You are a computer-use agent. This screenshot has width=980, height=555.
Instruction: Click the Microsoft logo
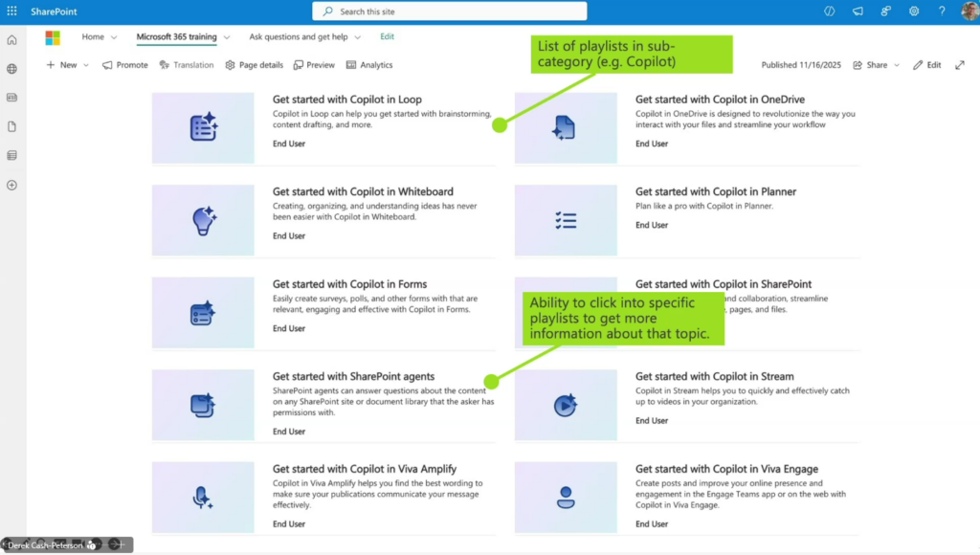(53, 37)
